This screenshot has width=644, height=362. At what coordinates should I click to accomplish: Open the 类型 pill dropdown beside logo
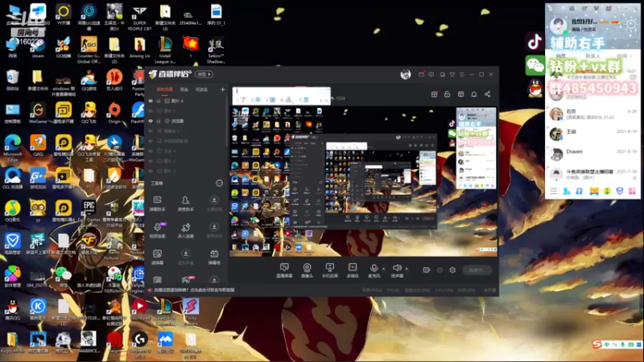[204, 74]
